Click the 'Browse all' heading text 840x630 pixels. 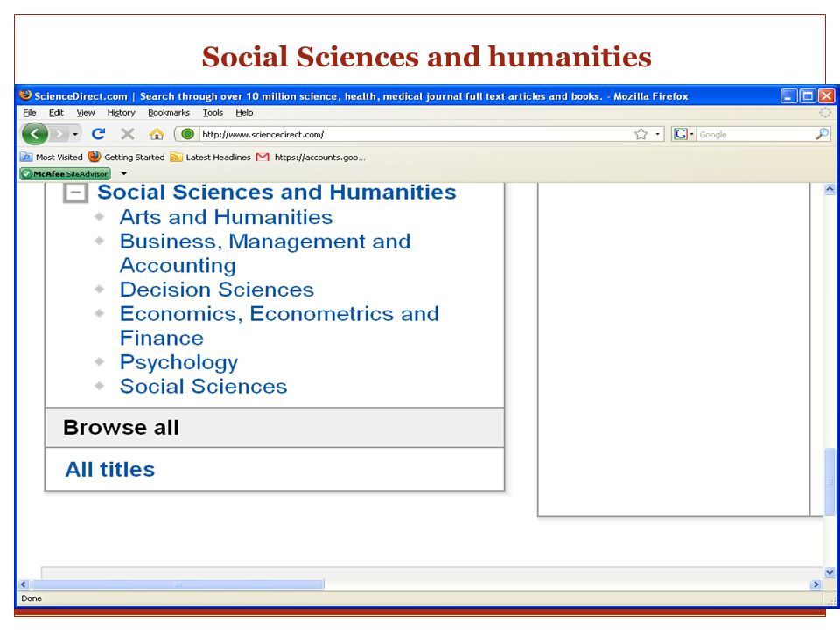coord(121,428)
